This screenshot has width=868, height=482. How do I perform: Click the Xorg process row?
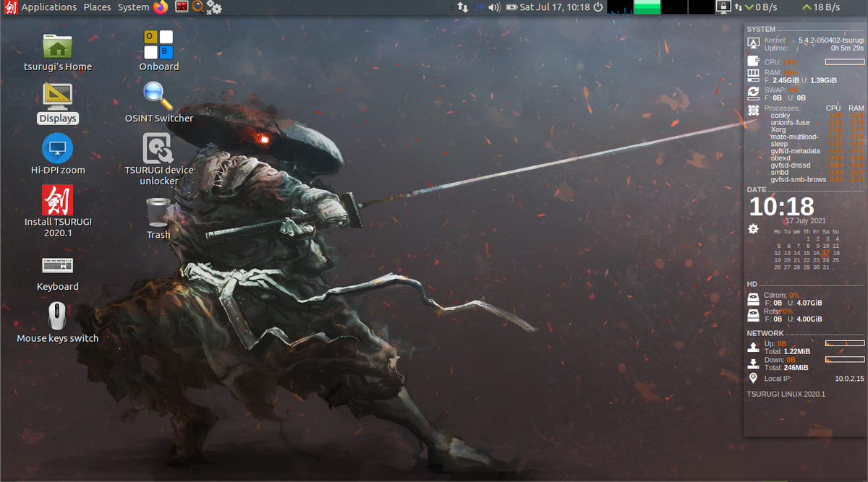tap(817, 129)
